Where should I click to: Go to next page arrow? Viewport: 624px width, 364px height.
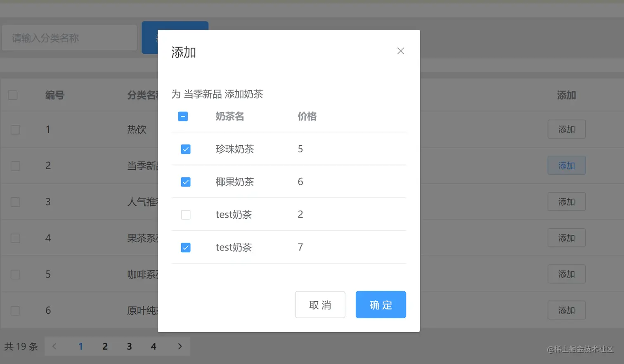[180, 346]
